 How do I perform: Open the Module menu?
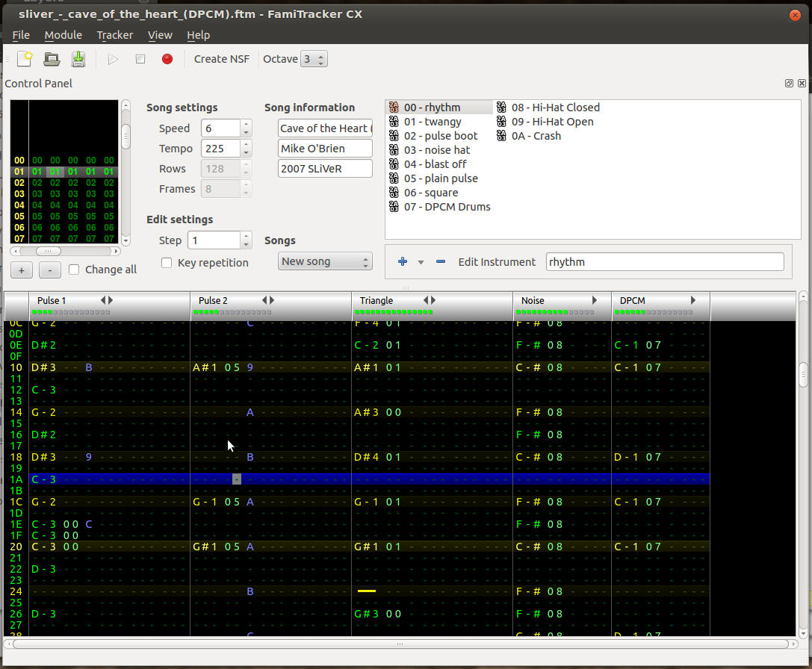pos(63,34)
